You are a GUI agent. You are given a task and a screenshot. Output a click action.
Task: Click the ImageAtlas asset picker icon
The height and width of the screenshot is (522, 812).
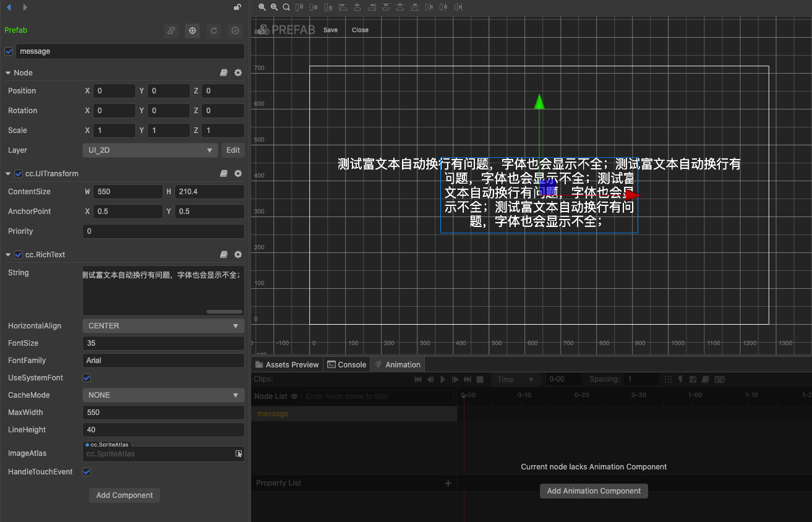pos(239,454)
